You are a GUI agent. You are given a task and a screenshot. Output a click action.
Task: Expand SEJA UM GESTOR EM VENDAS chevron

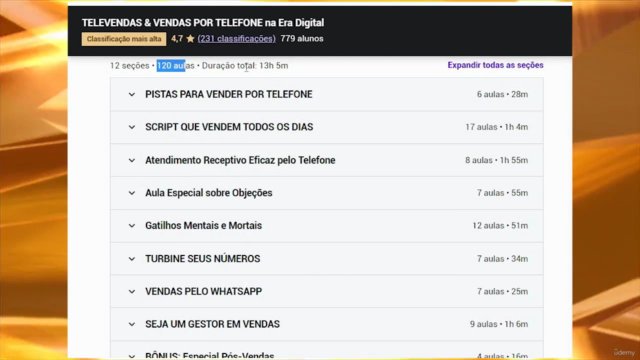[131, 324]
